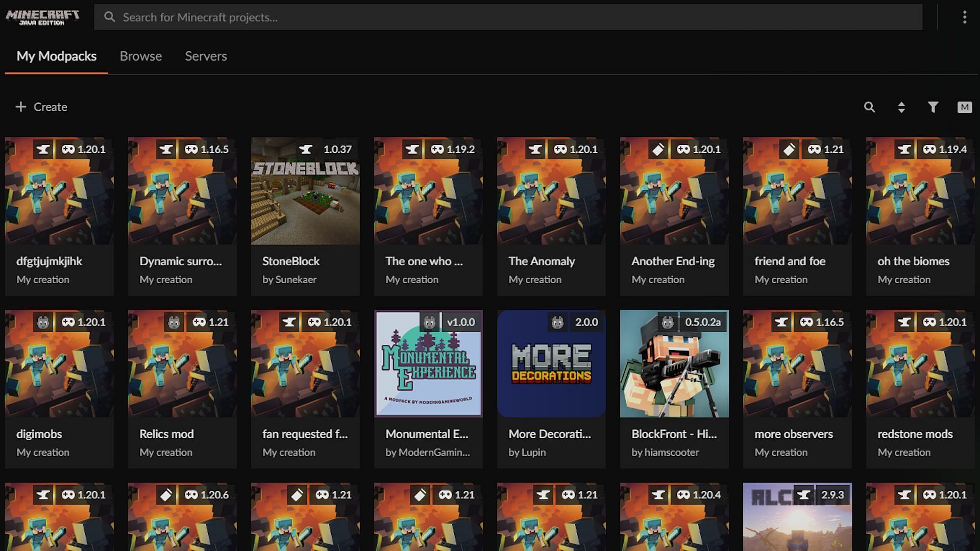Click version 1.20.4 in bottom row

pos(706,495)
